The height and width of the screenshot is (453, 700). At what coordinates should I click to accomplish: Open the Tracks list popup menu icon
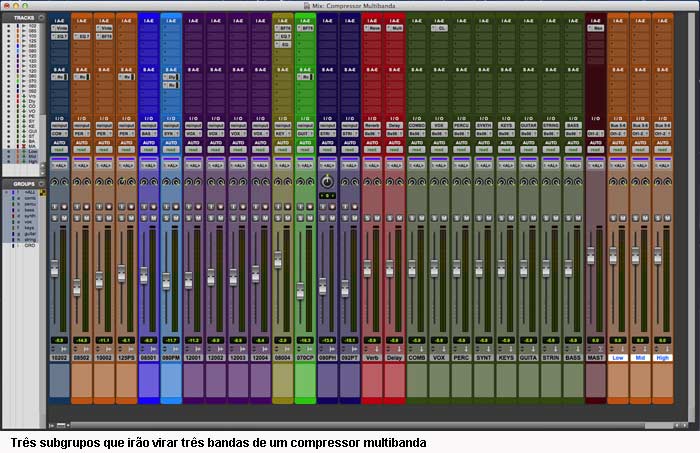click(41, 17)
